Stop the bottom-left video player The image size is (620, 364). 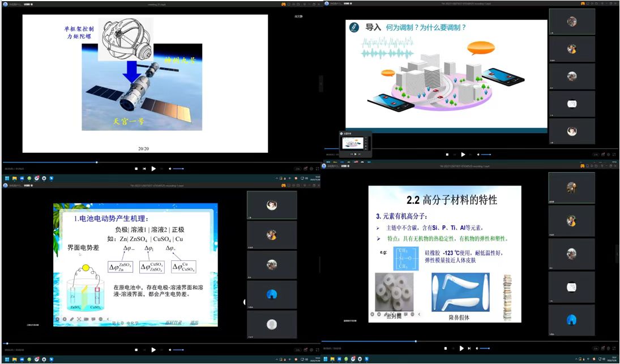[x=136, y=350]
